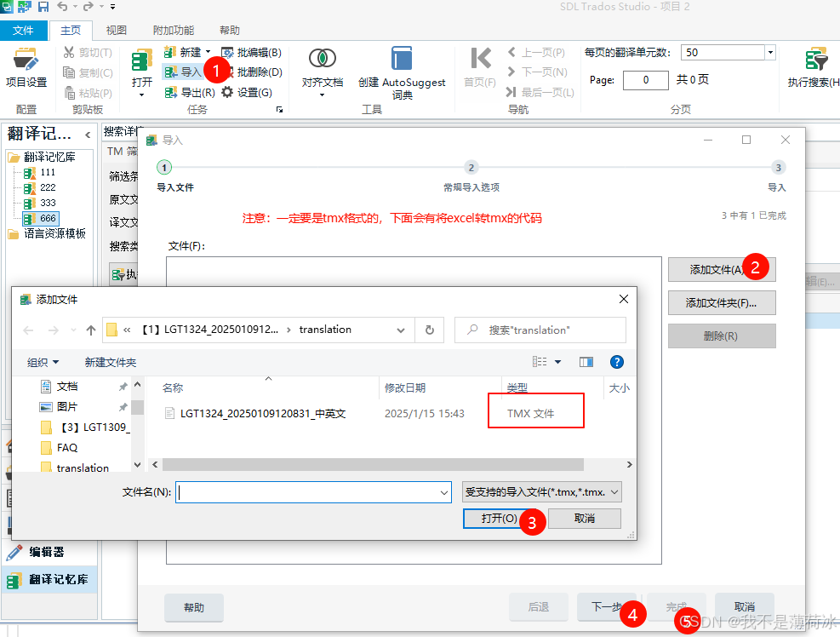Viewport: 840px width, 637px height.
Task: Click the Remove (删除) button
Action: coord(721,336)
